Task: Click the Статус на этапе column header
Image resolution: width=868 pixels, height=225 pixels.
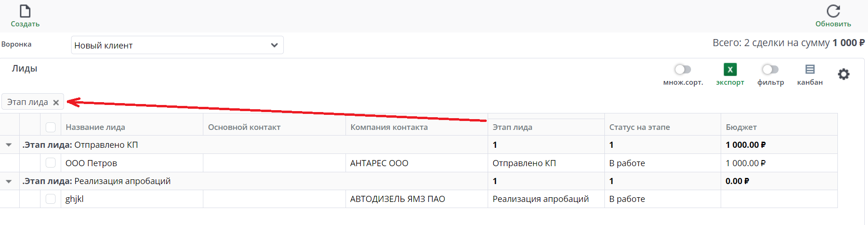Action: [x=639, y=127]
